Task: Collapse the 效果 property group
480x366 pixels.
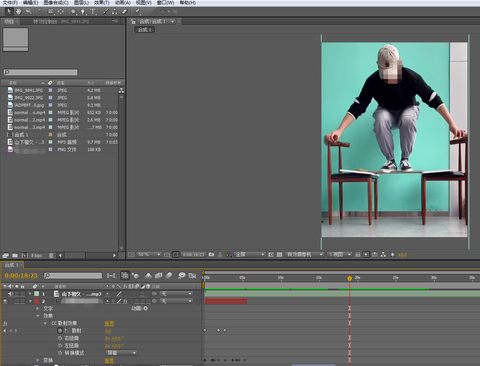Action: pos(37,316)
